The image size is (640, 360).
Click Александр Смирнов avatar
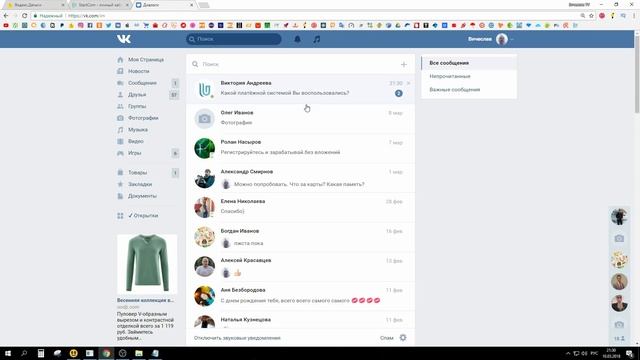(x=204, y=178)
